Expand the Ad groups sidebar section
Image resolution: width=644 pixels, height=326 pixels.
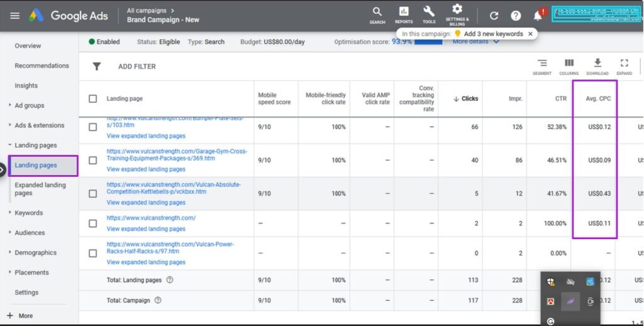tap(29, 106)
